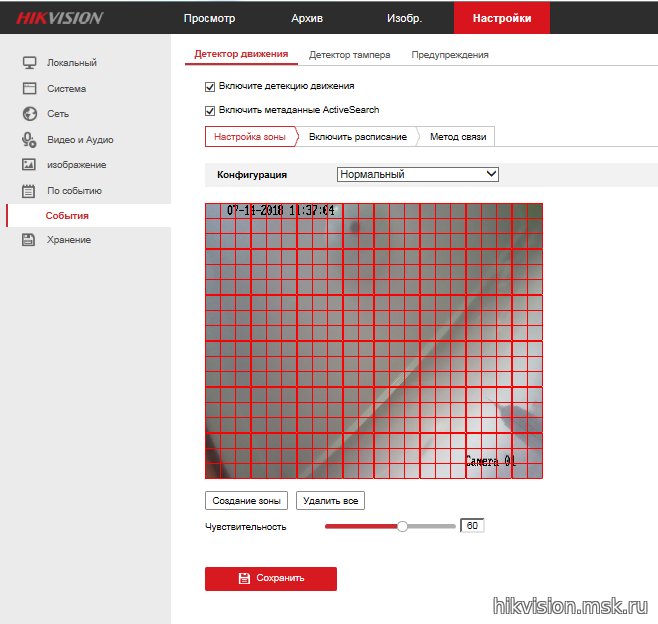Click the microphone icon beside Видео и Аудио

click(x=29, y=140)
